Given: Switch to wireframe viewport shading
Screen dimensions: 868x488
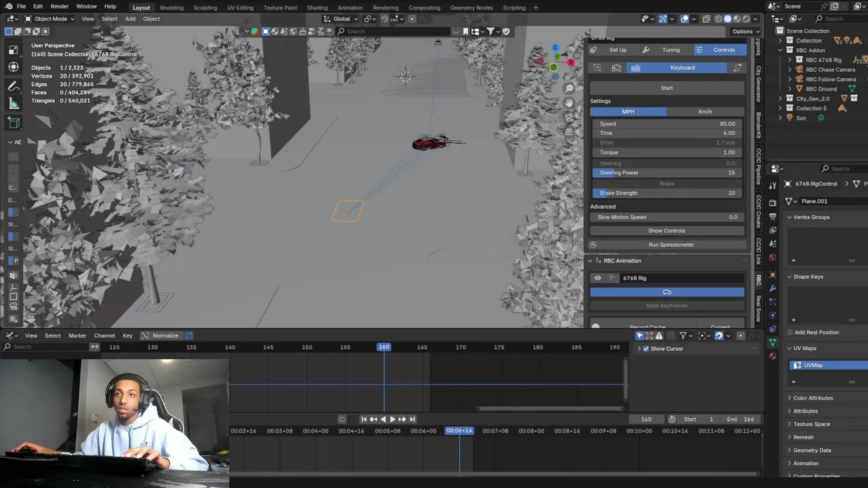Looking at the screenshot, I should (x=717, y=19).
